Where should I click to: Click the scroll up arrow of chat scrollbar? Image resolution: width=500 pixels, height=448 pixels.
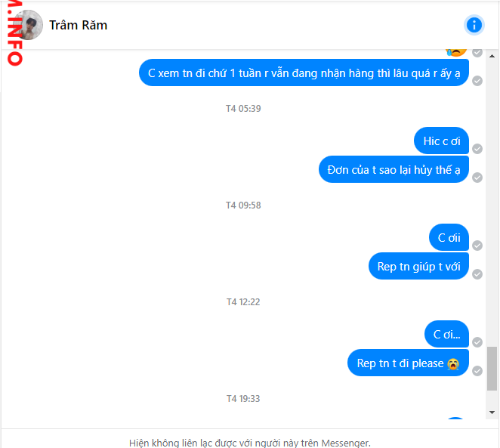point(492,56)
